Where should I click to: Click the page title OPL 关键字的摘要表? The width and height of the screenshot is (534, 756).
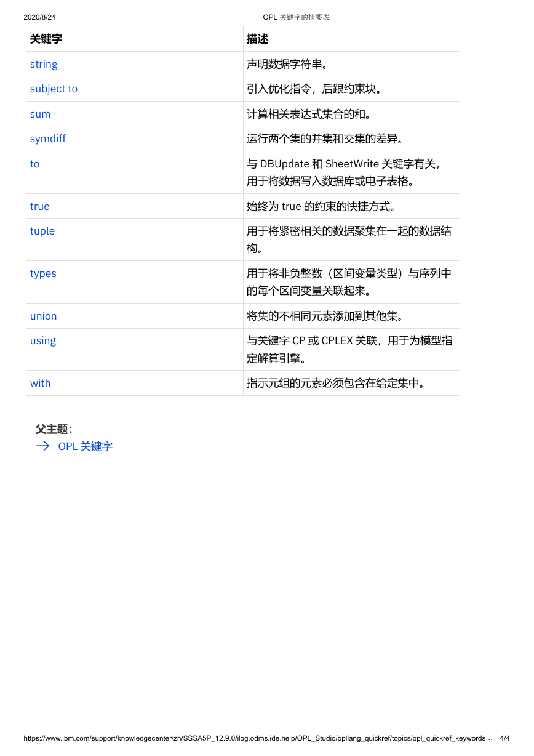pyautogui.click(x=296, y=17)
